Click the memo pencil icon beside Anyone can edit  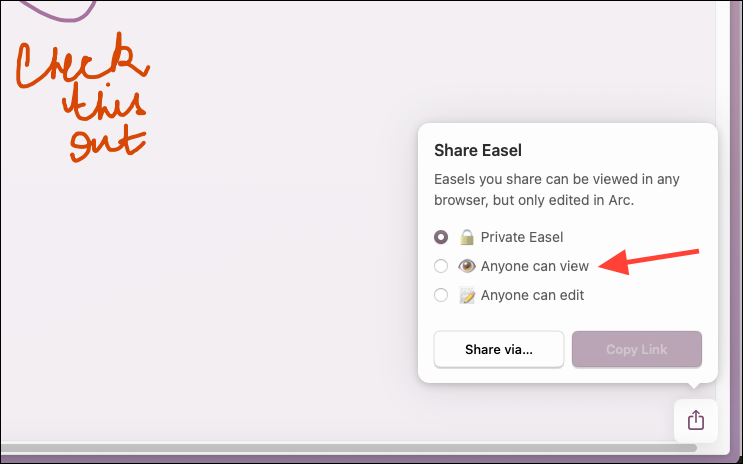[467, 295]
